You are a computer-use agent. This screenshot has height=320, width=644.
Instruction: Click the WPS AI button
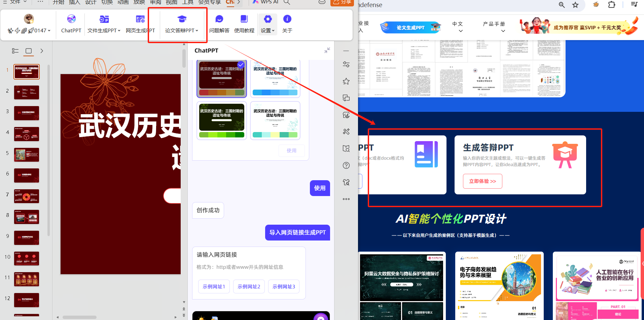coord(266,2)
